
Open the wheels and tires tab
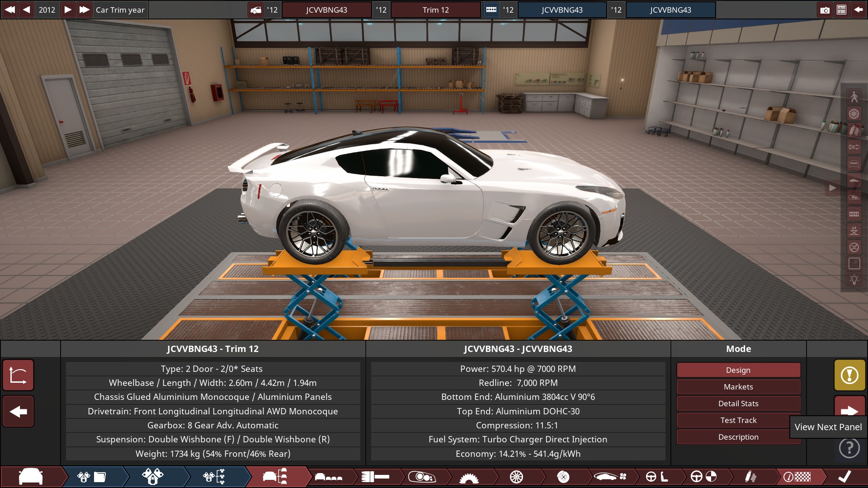click(x=516, y=477)
